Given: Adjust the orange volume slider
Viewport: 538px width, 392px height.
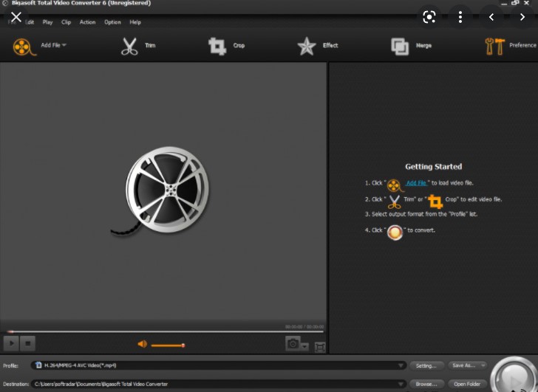Looking at the screenshot, I should tap(168, 345).
